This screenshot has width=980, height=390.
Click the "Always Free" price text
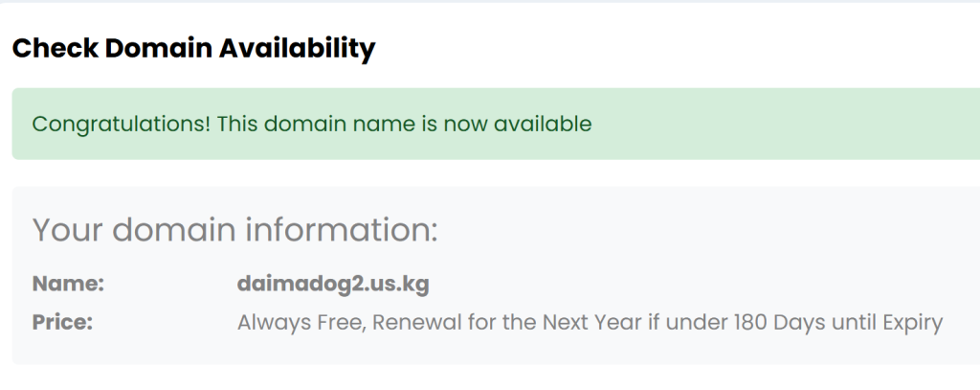297,323
